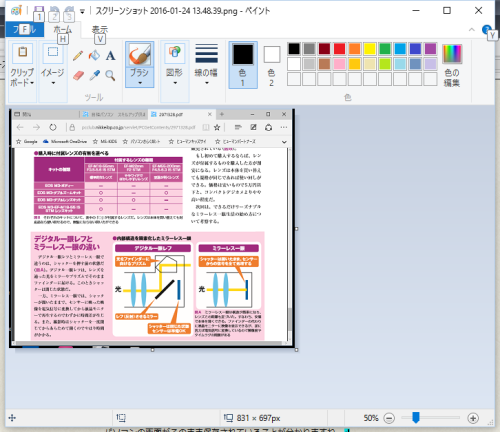Image resolution: width=500 pixels, height=432 pixels.
Task: Open the Edit colors rainbow icon
Action: 452,54
